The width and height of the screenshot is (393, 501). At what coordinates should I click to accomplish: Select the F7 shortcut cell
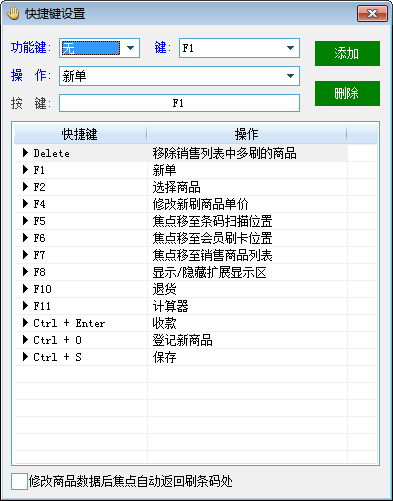click(x=89, y=255)
